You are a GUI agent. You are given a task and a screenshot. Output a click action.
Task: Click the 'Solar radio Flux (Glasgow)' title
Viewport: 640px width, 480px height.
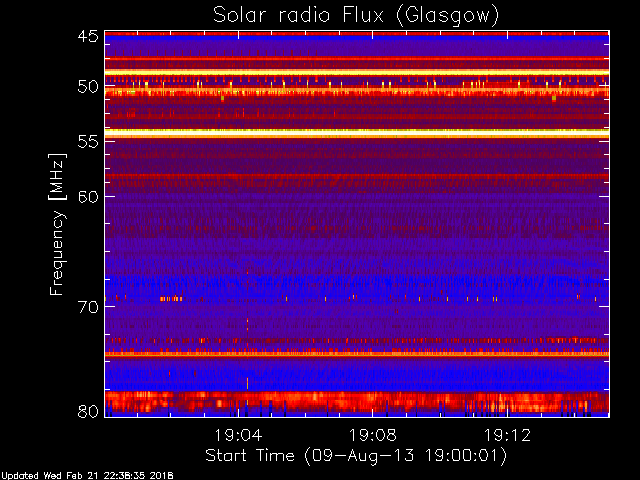[356, 16]
